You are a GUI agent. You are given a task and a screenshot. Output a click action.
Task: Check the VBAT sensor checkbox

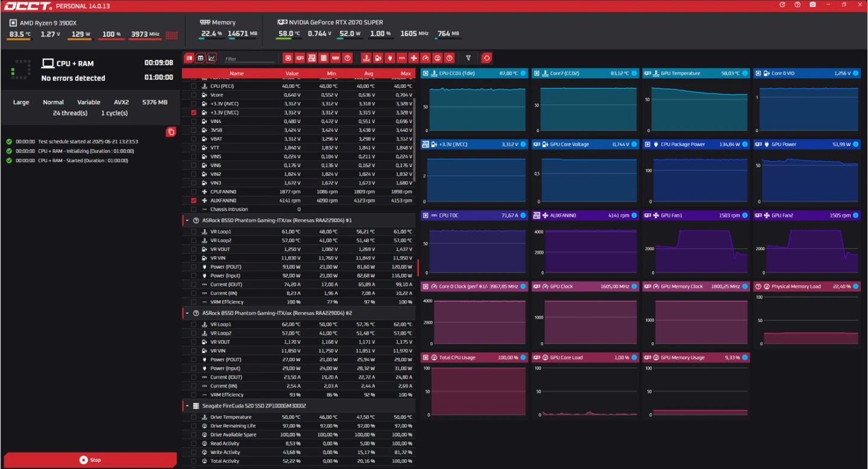tap(193, 139)
